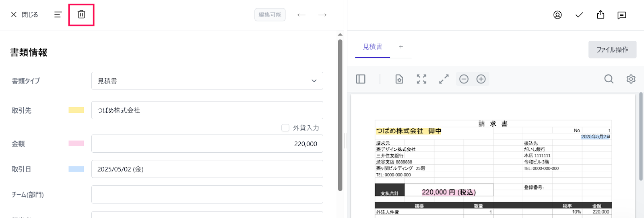
Task: Click the yellow 取引先 color marker
Action: (x=76, y=110)
